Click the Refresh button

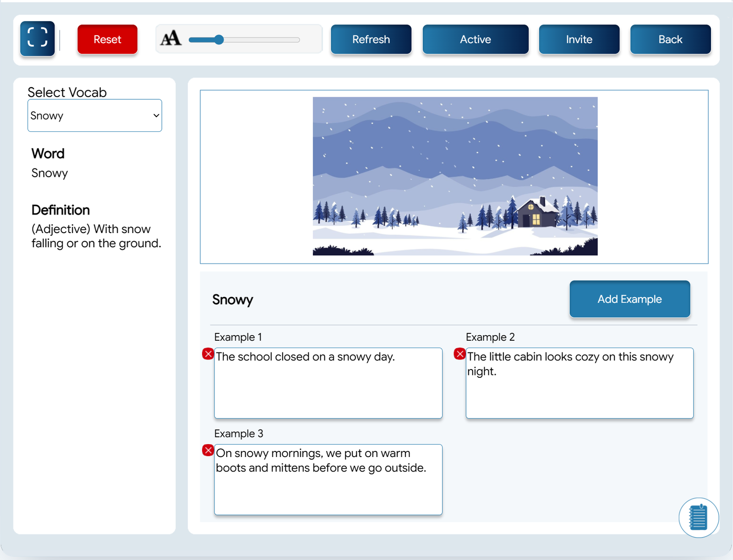(371, 39)
